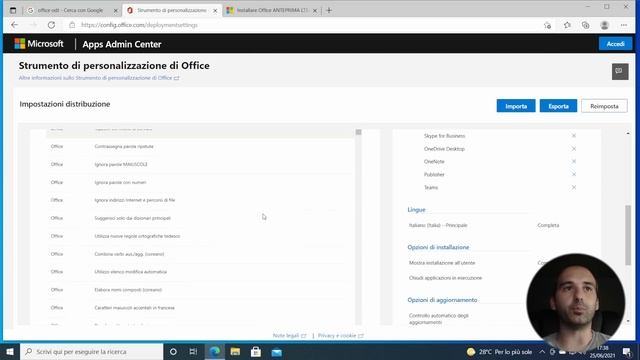
Task: Select Suggerisci solo dai dizionari principali row
Action: [200, 218]
